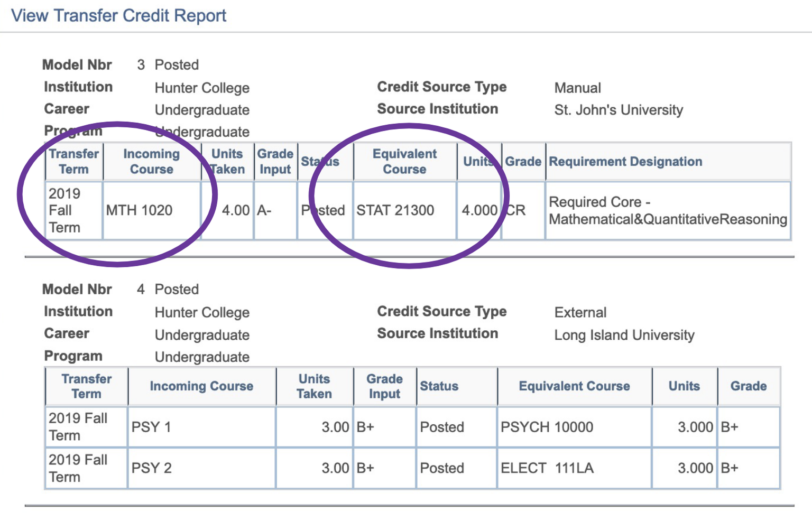The height and width of the screenshot is (531, 812).
Task: Click the St. John's University source institution
Action: coord(619,110)
